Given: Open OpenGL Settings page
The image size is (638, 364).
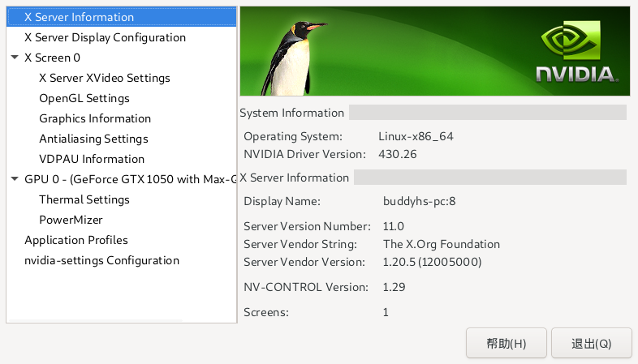Looking at the screenshot, I should pos(84,98).
